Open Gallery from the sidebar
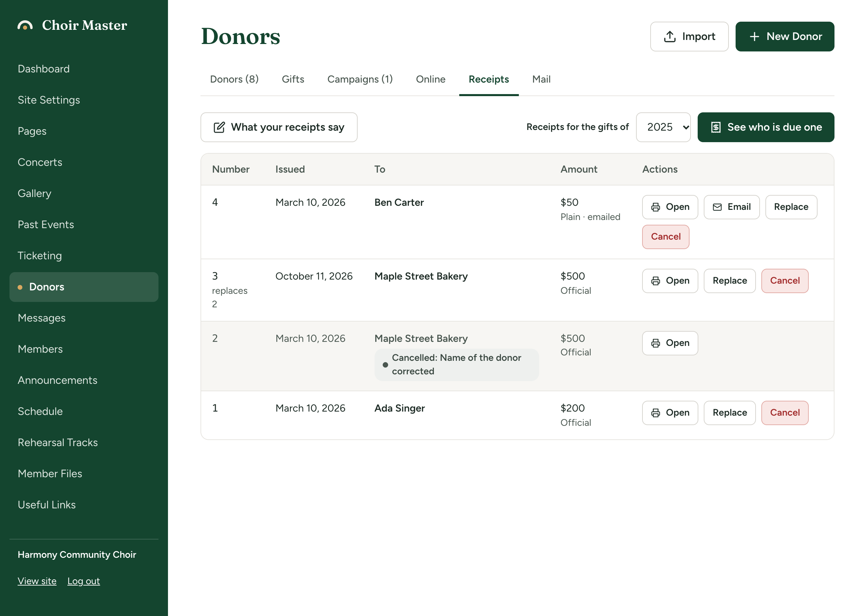Viewport: 867px width, 616px height. [x=84, y=194]
